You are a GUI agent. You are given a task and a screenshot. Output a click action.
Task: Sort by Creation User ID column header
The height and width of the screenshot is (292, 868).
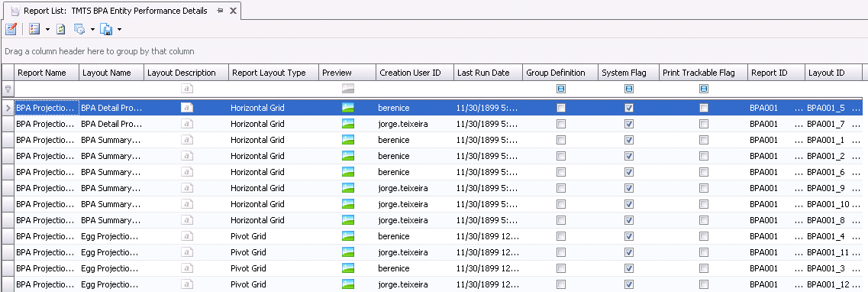click(414, 73)
